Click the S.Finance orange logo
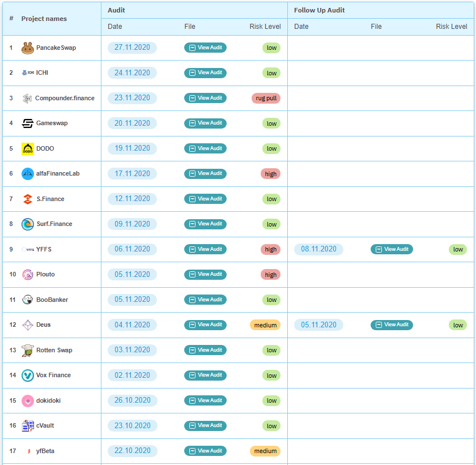This screenshot has height=465, width=476. (x=28, y=199)
